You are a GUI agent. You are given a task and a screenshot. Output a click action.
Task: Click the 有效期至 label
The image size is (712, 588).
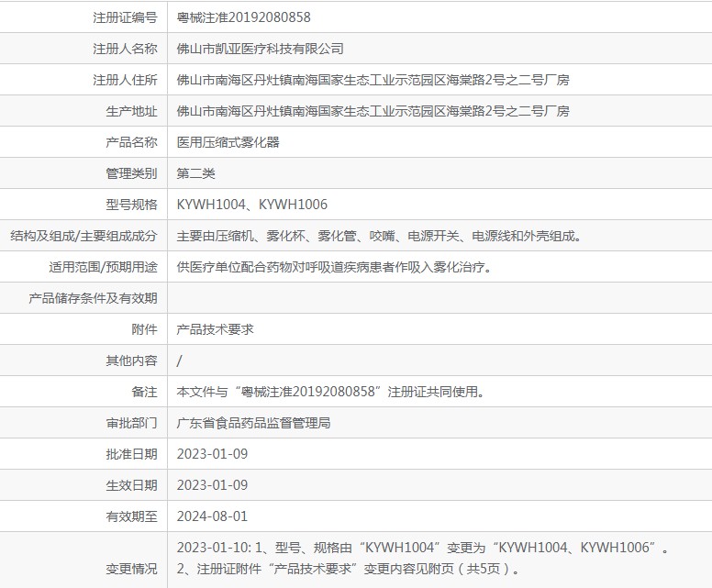tap(131, 516)
